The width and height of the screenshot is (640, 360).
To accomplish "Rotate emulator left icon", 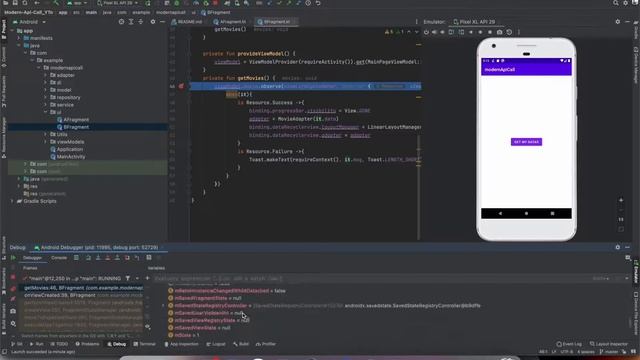I will coord(451,32).
